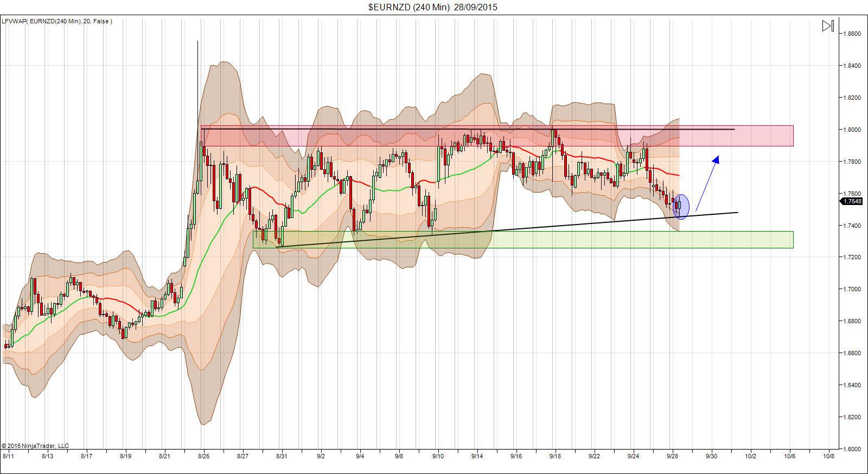868x474 pixels.
Task: Click the 1.6600 price axis label
Action: [852, 353]
